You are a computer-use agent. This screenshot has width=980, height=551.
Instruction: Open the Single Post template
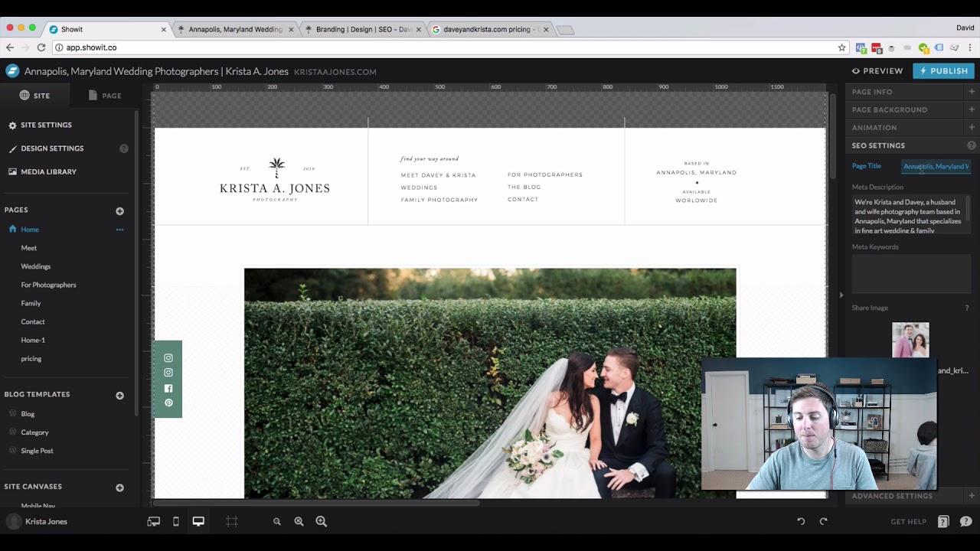click(x=37, y=451)
